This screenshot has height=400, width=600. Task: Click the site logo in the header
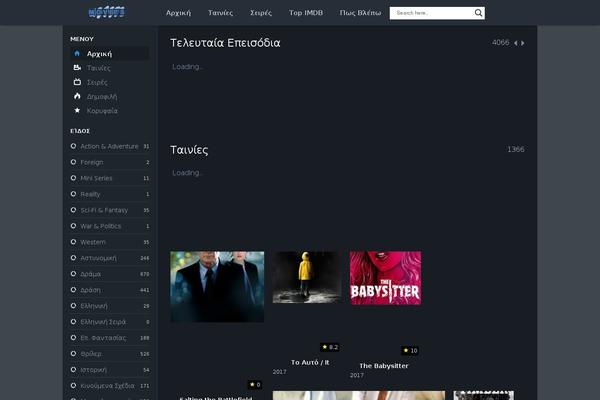[106, 13]
